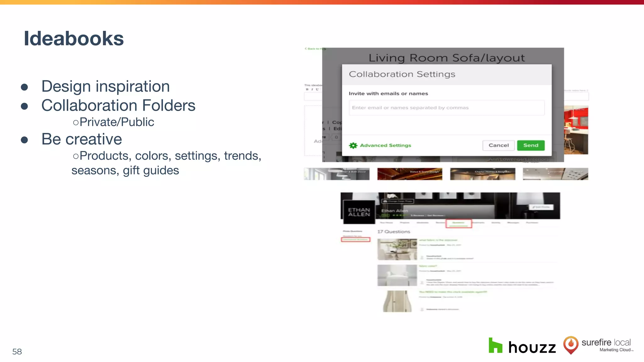The height and width of the screenshot is (362, 644).
Task: Click user avatar beside first question comment
Action: 422,257
